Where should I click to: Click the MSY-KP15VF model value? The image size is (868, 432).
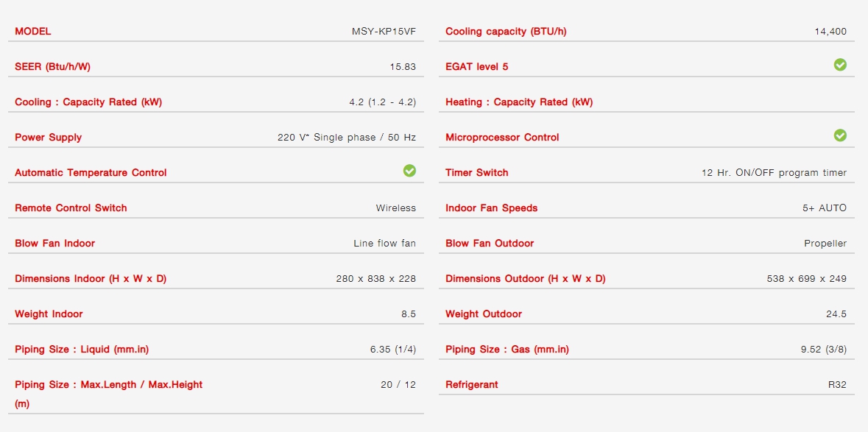tap(384, 32)
